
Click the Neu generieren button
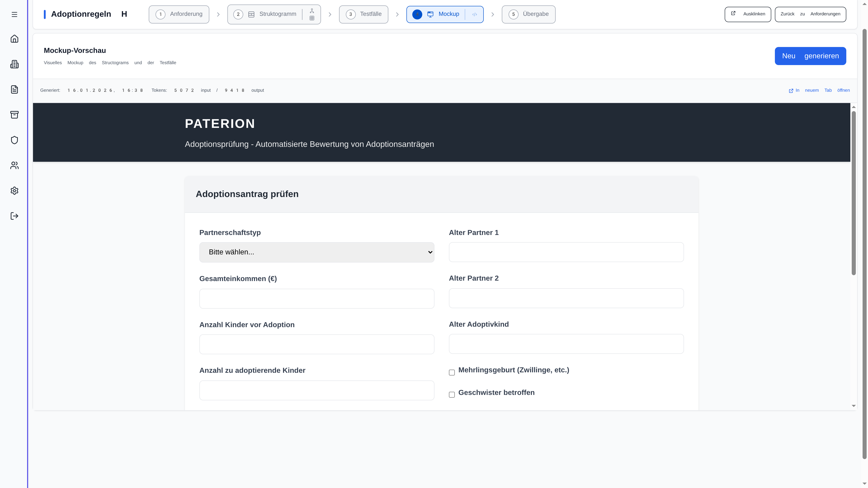(810, 56)
